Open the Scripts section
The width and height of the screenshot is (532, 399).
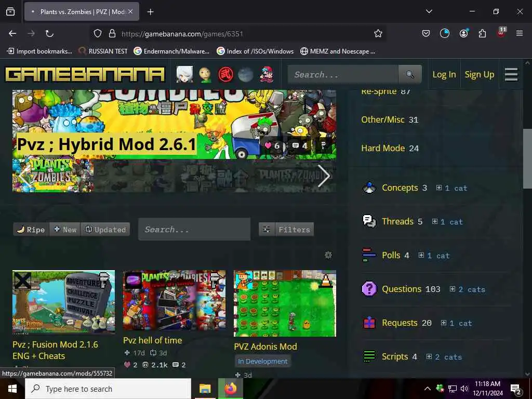click(x=395, y=356)
